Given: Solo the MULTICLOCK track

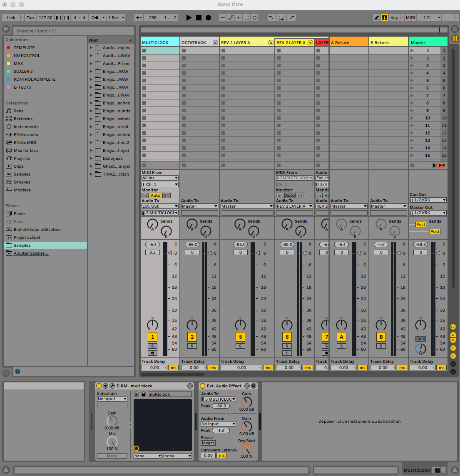Looking at the screenshot, I should click(152, 346).
